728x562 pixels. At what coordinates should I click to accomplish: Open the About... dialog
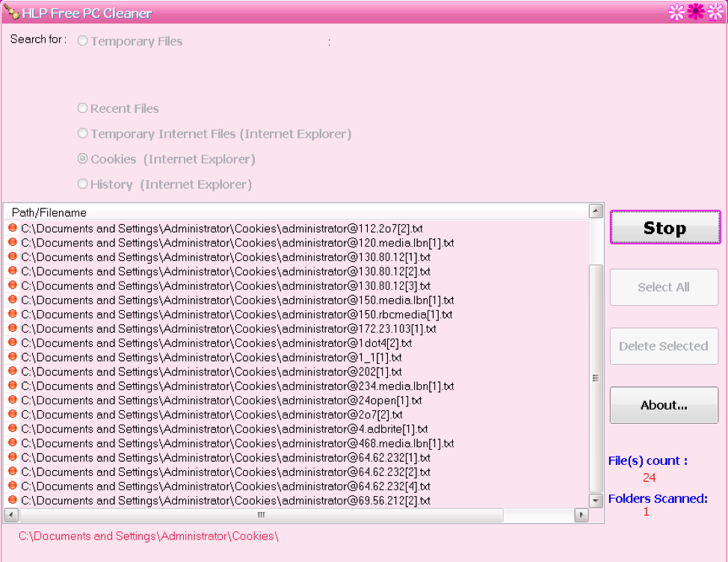[664, 405]
